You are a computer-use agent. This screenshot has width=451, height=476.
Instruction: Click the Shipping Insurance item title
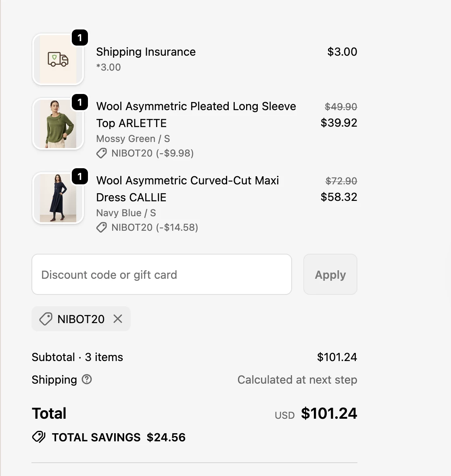pos(146,52)
